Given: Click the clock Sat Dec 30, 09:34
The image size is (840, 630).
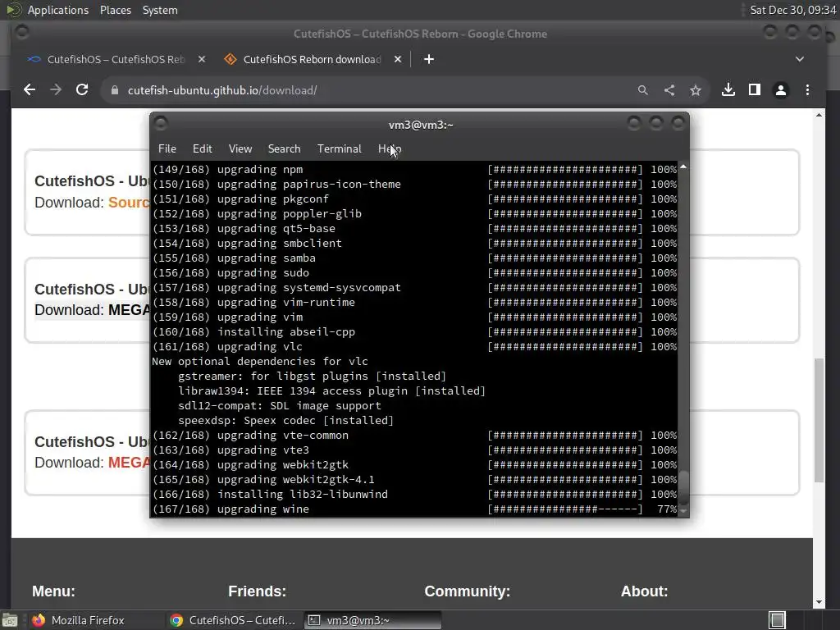Looking at the screenshot, I should [793, 10].
